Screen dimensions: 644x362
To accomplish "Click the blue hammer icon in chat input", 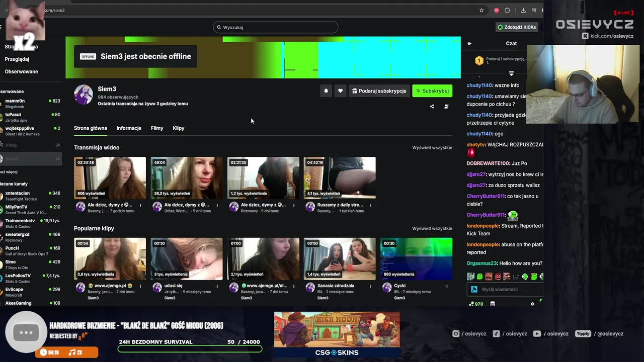I will pyautogui.click(x=474, y=289).
